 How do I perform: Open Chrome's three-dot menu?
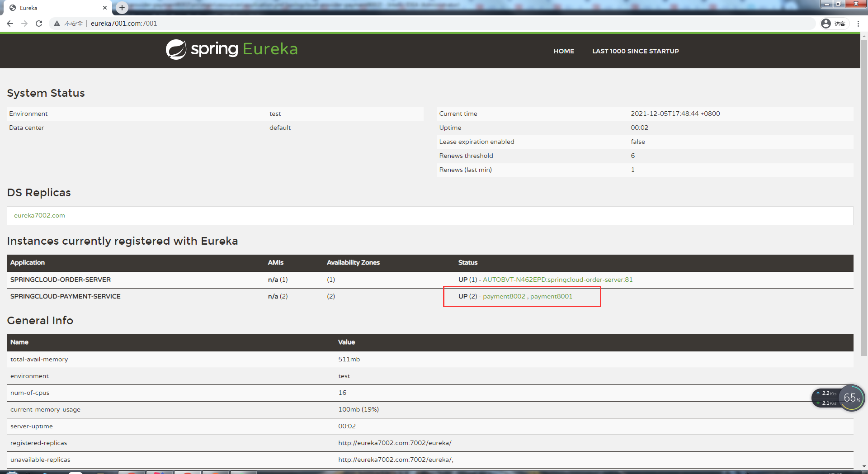pos(859,24)
